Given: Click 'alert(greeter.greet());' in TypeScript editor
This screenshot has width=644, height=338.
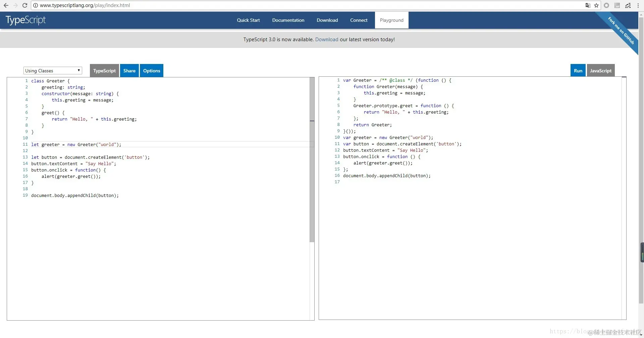Looking at the screenshot, I should 71,176.
